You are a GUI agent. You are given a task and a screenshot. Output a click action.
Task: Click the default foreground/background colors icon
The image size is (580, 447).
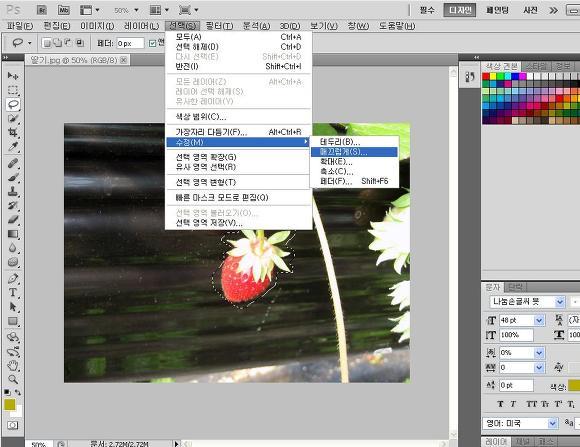[x=7, y=391]
